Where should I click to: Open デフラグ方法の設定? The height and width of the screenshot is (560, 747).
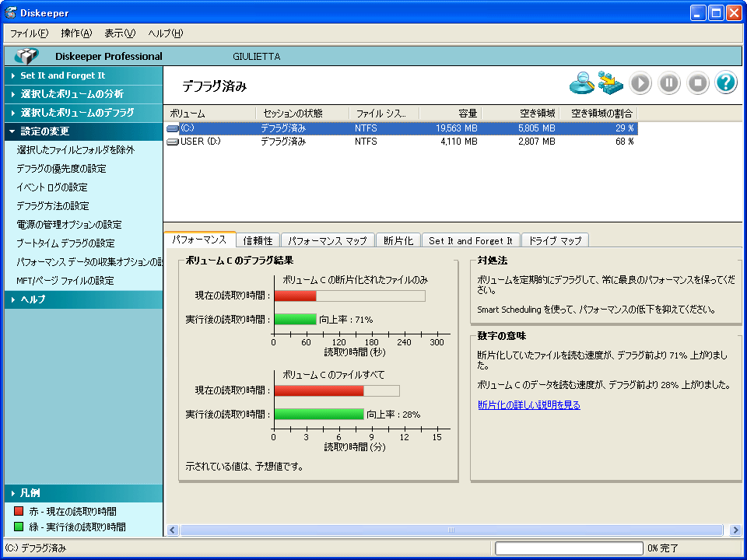point(53,205)
